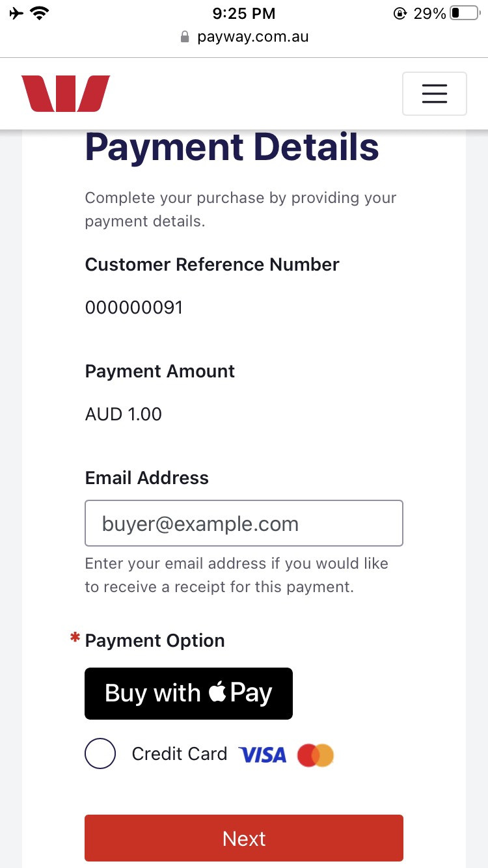Tap the Visa card logo
Viewport: 488px width, 868px height.
[x=263, y=755]
